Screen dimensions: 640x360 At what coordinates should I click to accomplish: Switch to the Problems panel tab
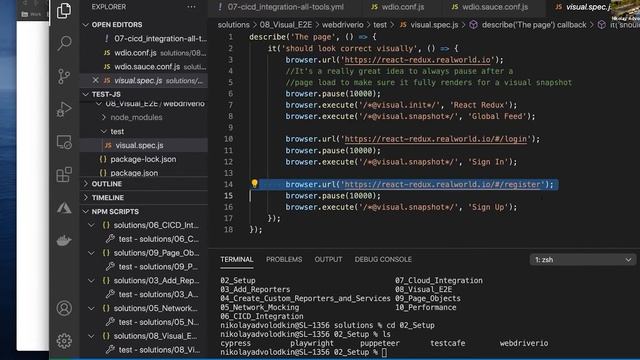click(284, 260)
